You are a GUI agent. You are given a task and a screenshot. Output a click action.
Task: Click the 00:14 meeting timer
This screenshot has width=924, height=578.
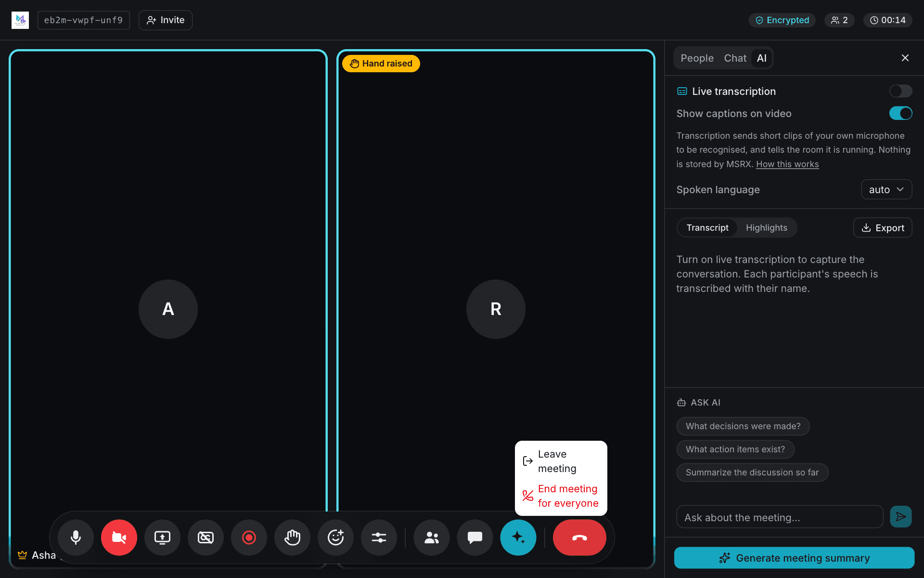coord(888,20)
